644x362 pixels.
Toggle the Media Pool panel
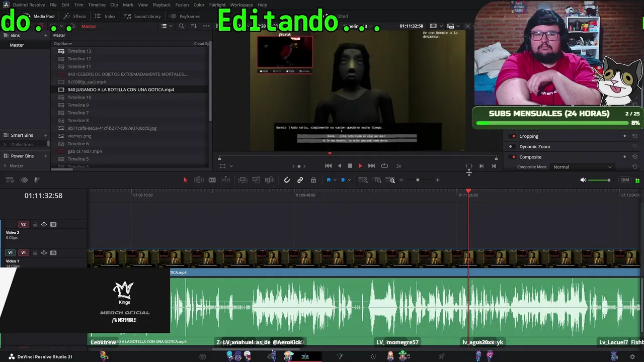click(x=39, y=16)
